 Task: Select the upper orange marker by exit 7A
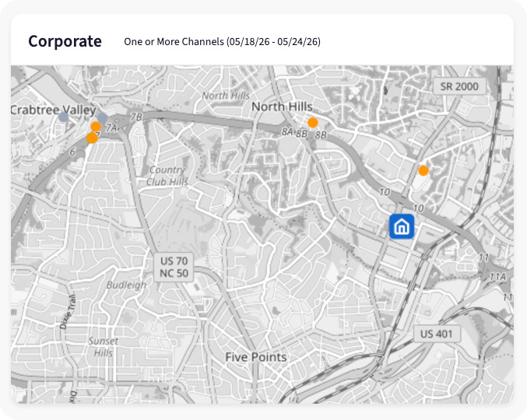[96, 127]
